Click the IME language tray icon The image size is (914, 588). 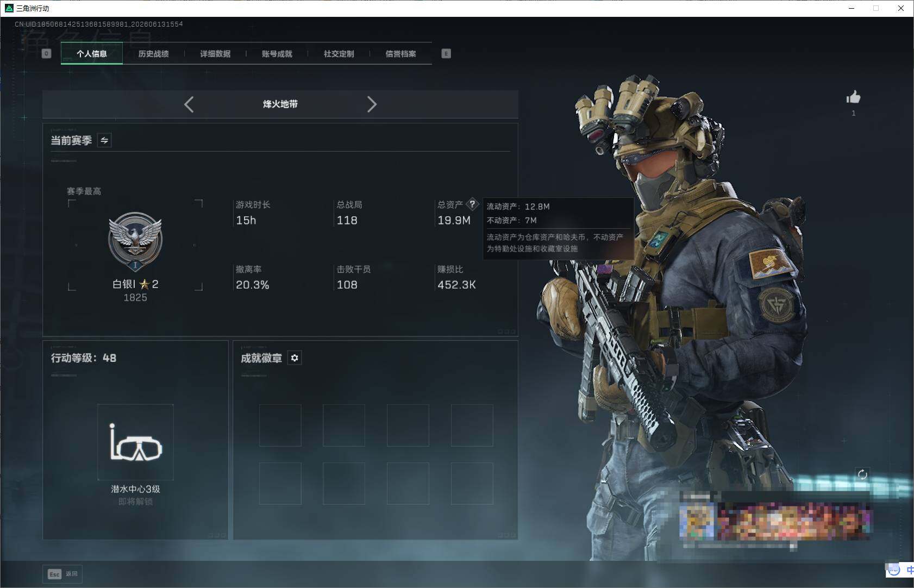pyautogui.click(x=910, y=570)
